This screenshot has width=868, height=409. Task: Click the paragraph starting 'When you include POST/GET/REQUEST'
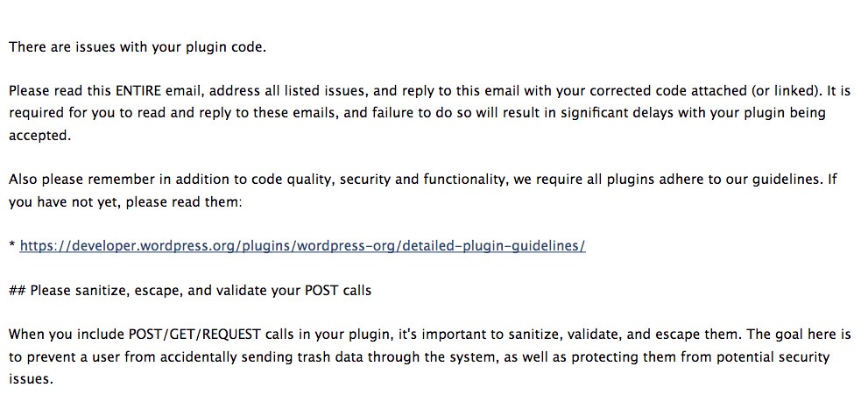pyautogui.click(x=420, y=335)
